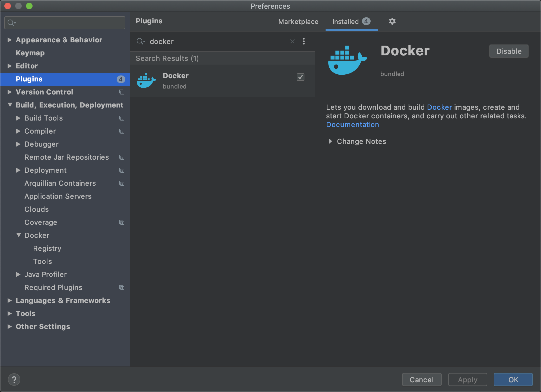Click the Apply button
This screenshot has width=541, height=392.
coord(467,380)
